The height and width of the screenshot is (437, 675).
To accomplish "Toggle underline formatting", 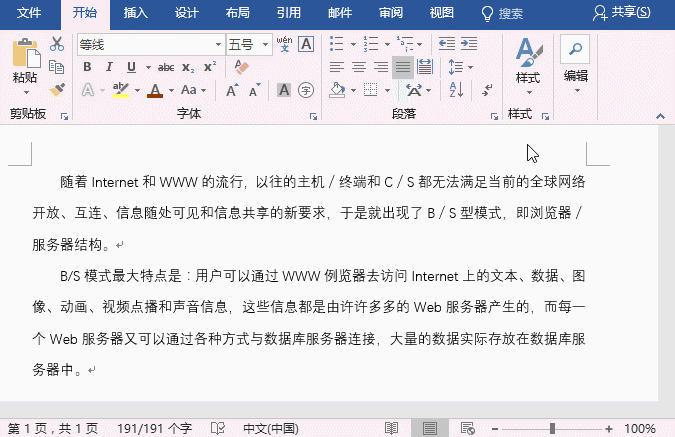I will click(x=131, y=67).
